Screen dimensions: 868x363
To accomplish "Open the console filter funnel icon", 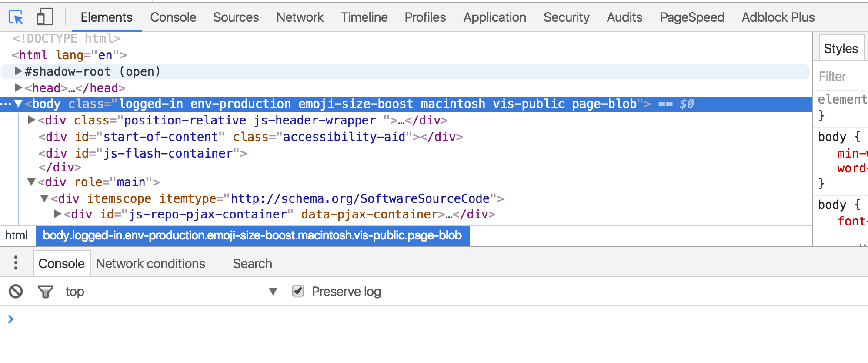I will click(45, 292).
